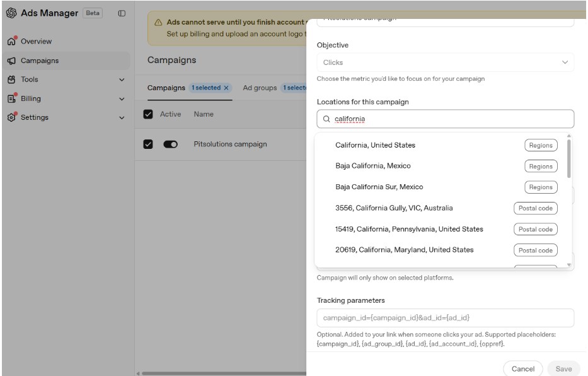
Task: Remove the Campaigns '1 selected' filter X
Action: click(226, 88)
